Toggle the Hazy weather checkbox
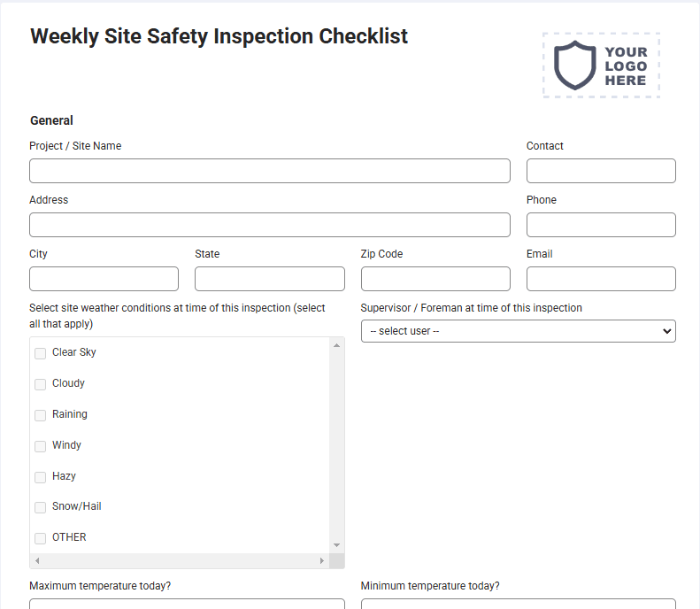Screen dimensions: 700x609 [x=40, y=477]
